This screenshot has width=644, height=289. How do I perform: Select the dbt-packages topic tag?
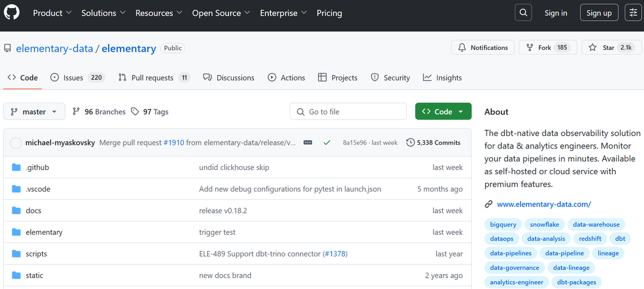[577, 282]
